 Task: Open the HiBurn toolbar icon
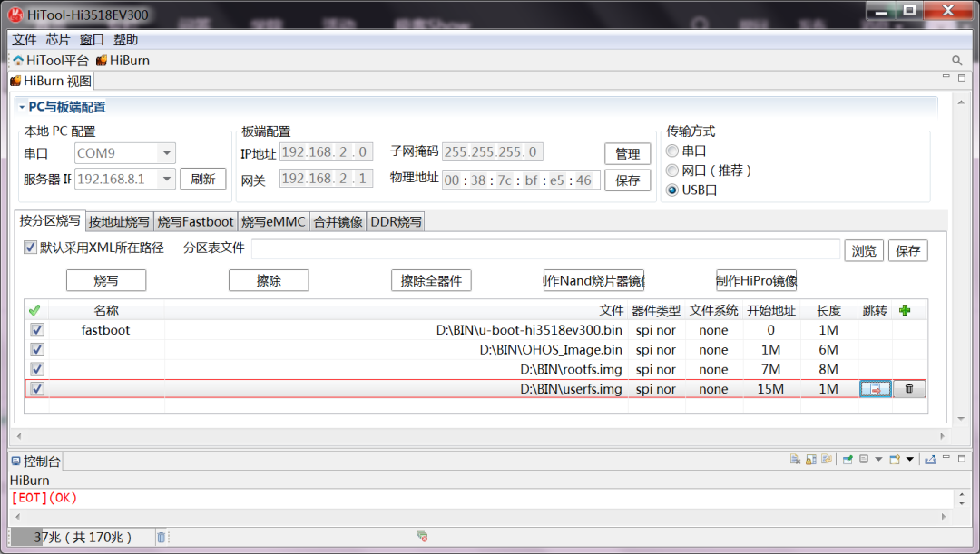tap(102, 61)
